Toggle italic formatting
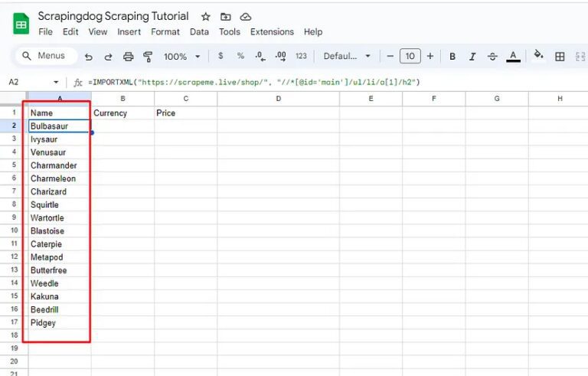 (472, 57)
